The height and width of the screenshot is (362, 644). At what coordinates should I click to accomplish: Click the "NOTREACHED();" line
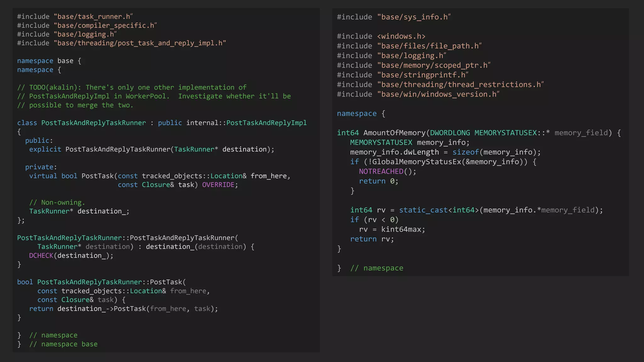pos(387,172)
